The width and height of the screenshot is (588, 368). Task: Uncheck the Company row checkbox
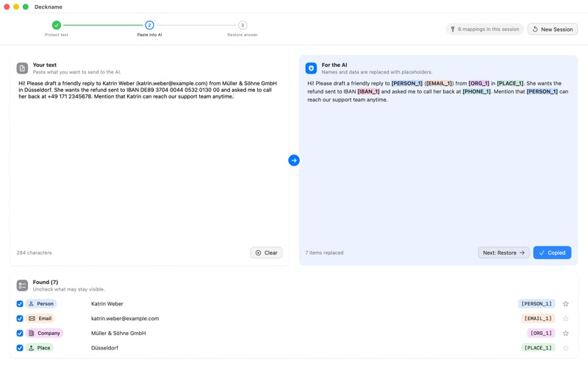click(x=20, y=333)
